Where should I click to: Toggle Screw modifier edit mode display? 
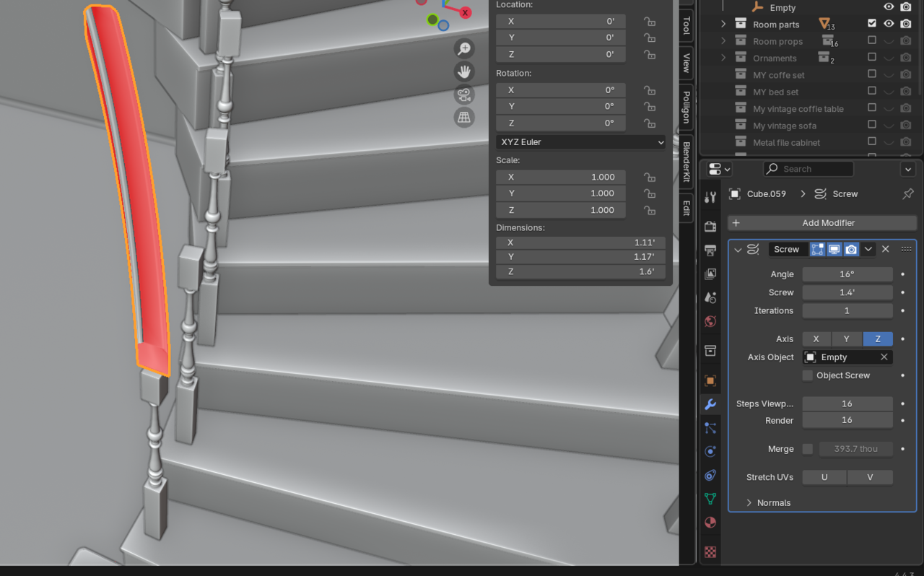[x=817, y=249]
